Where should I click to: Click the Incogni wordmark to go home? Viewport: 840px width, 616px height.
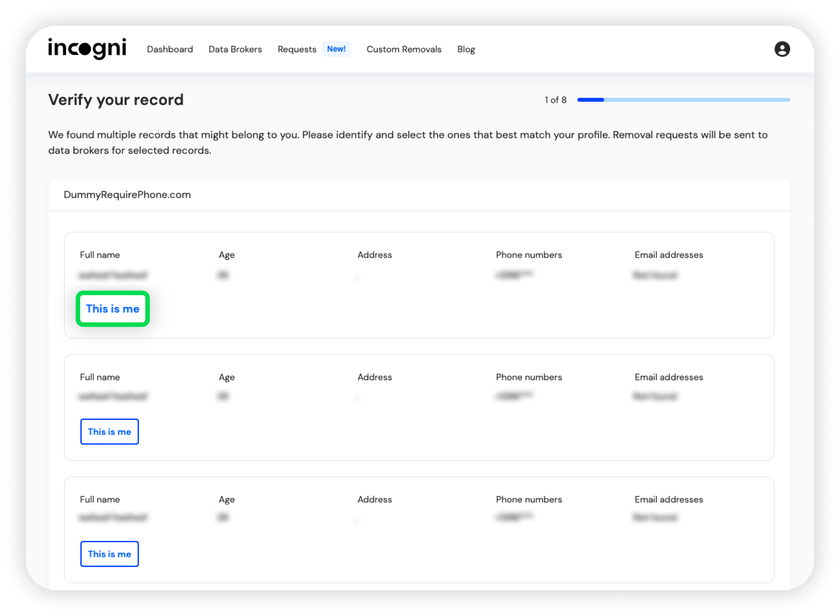88,48
